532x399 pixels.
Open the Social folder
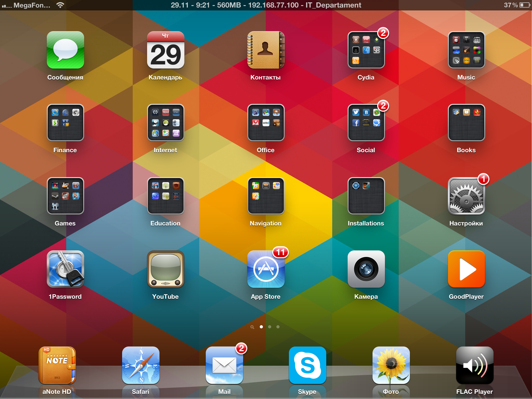[366, 123]
